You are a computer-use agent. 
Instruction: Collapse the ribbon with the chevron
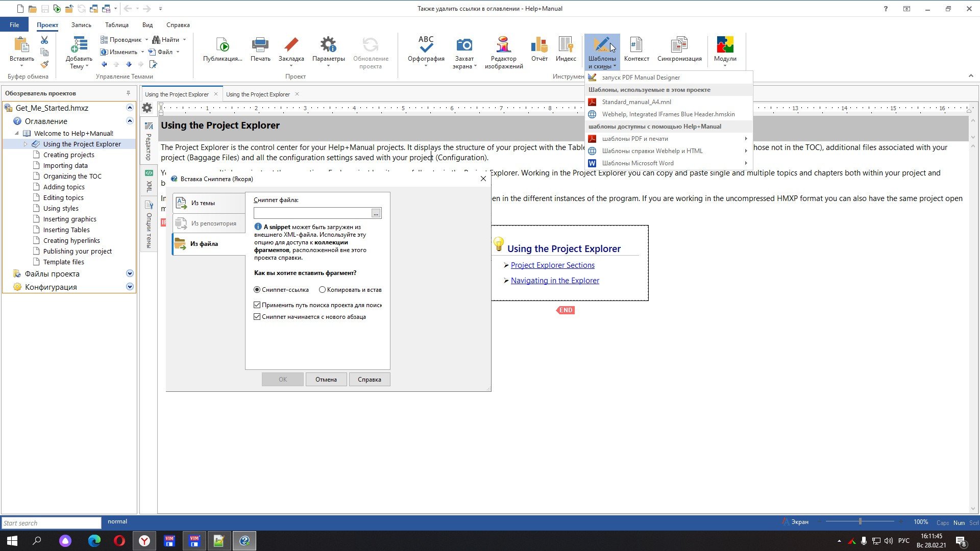tap(970, 76)
